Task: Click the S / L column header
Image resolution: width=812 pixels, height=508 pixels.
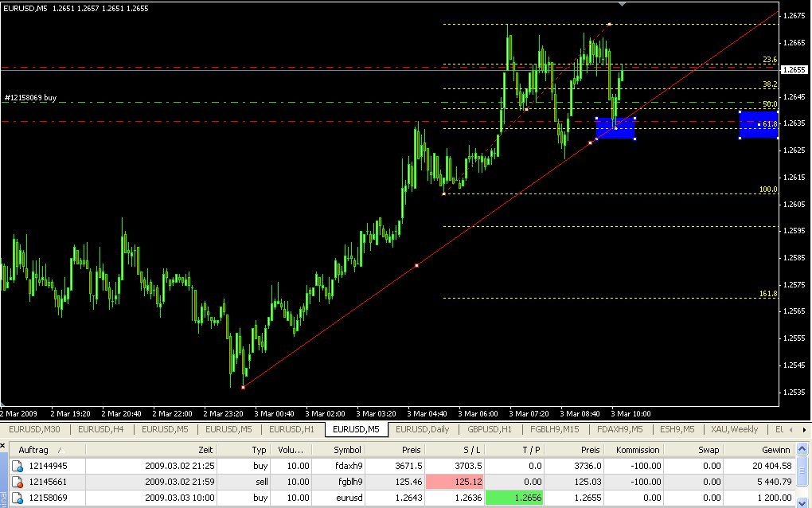Action: (455, 450)
